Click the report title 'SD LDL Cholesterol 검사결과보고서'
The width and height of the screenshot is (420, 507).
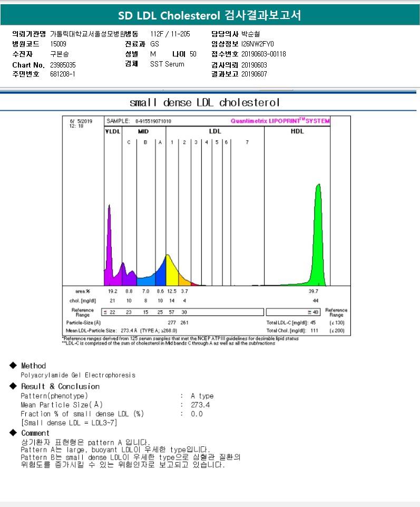coord(209,15)
